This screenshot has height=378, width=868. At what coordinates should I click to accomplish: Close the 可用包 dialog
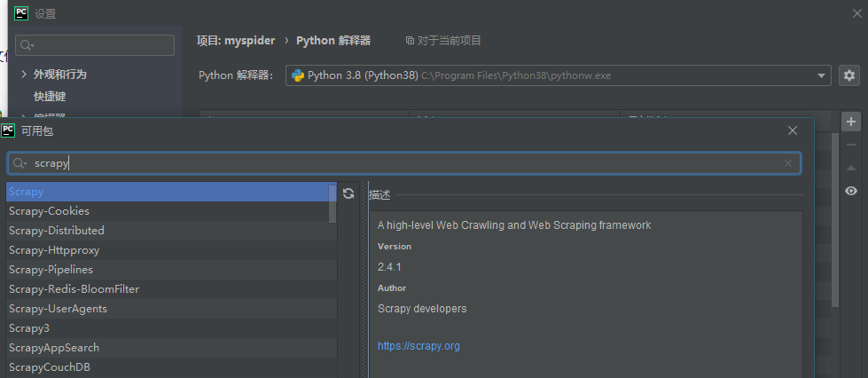(792, 130)
